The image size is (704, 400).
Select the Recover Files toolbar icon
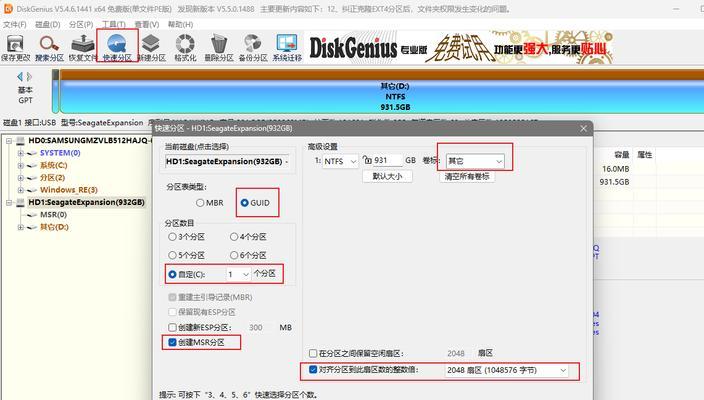83,48
